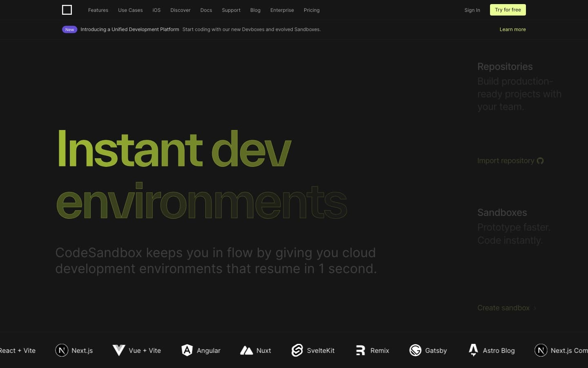This screenshot has height=368, width=588.
Task: Select the Vue + Vite template label
Action: [145, 351]
